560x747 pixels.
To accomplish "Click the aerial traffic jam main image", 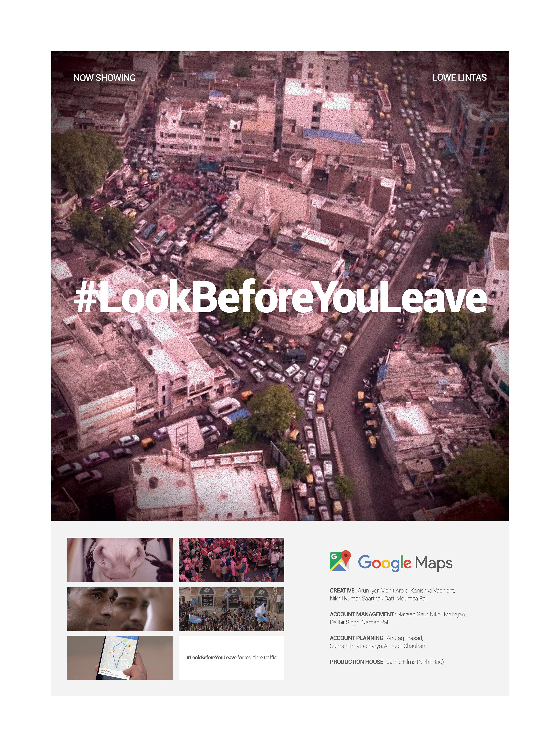I will point(280,286).
